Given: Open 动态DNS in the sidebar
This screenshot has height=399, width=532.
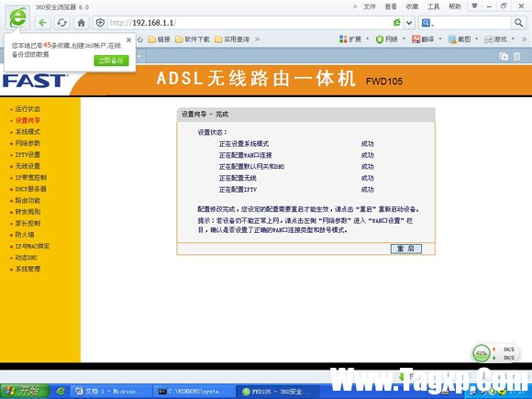Looking at the screenshot, I should [x=26, y=258].
